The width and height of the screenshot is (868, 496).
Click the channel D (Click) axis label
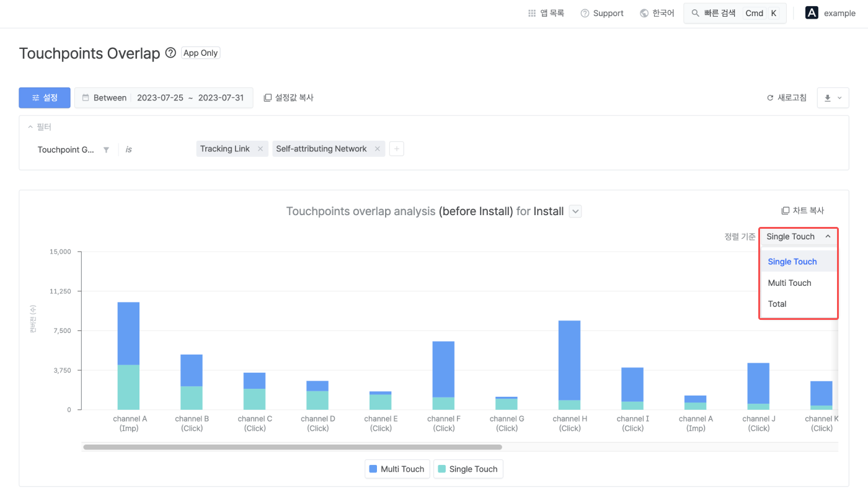pos(318,423)
